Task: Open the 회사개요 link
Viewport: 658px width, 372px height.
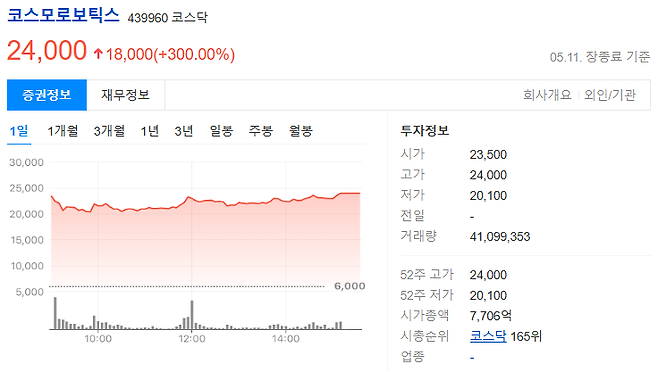Action: coord(547,95)
